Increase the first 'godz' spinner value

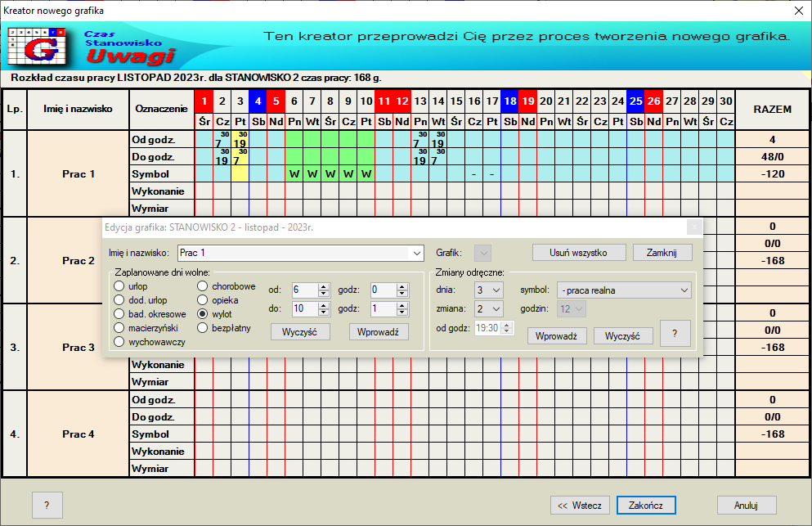(x=401, y=286)
